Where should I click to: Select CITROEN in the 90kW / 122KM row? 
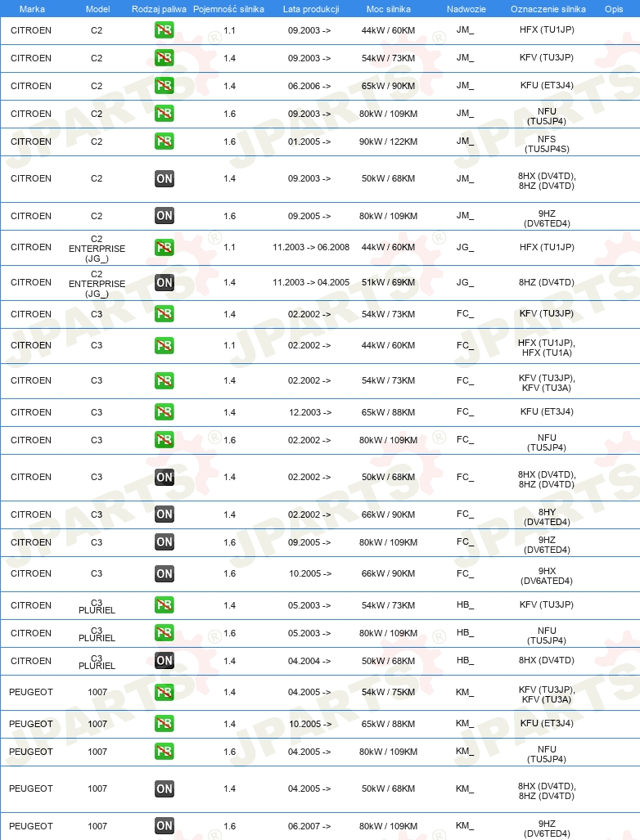click(31, 142)
